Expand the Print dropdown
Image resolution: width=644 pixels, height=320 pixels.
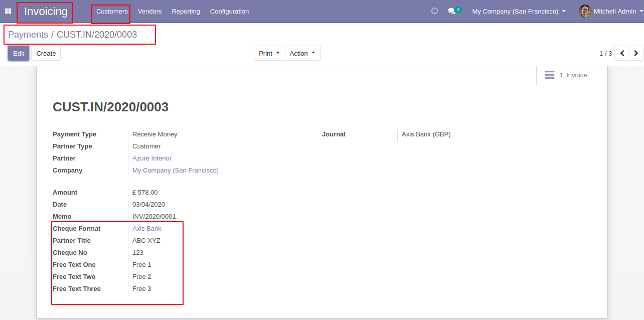(269, 53)
